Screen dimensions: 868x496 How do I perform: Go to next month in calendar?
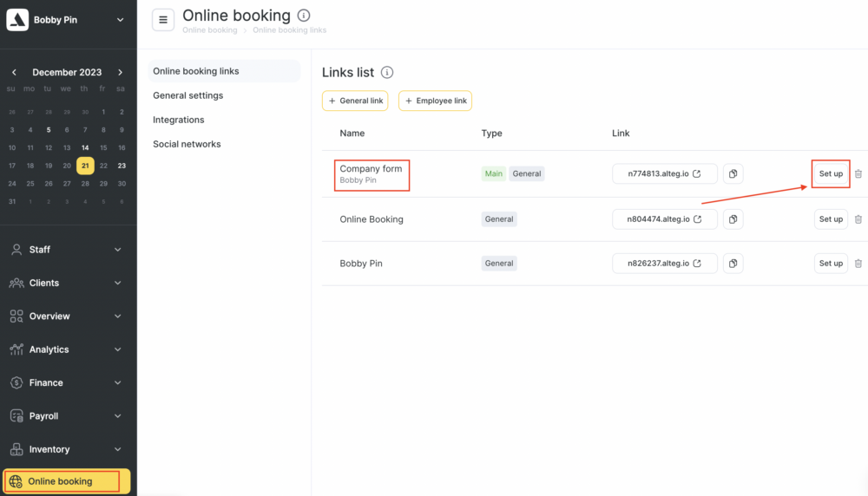(x=121, y=73)
